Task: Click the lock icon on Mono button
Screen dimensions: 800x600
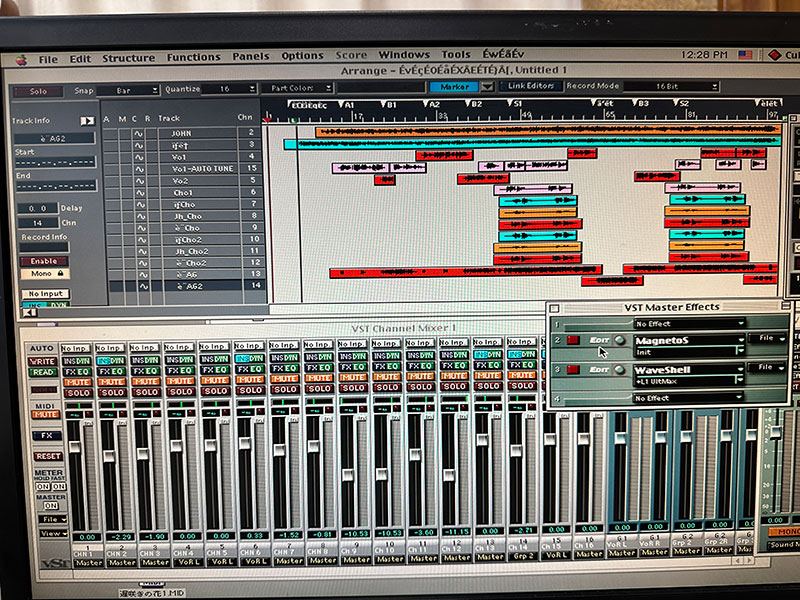Action: pos(61,273)
